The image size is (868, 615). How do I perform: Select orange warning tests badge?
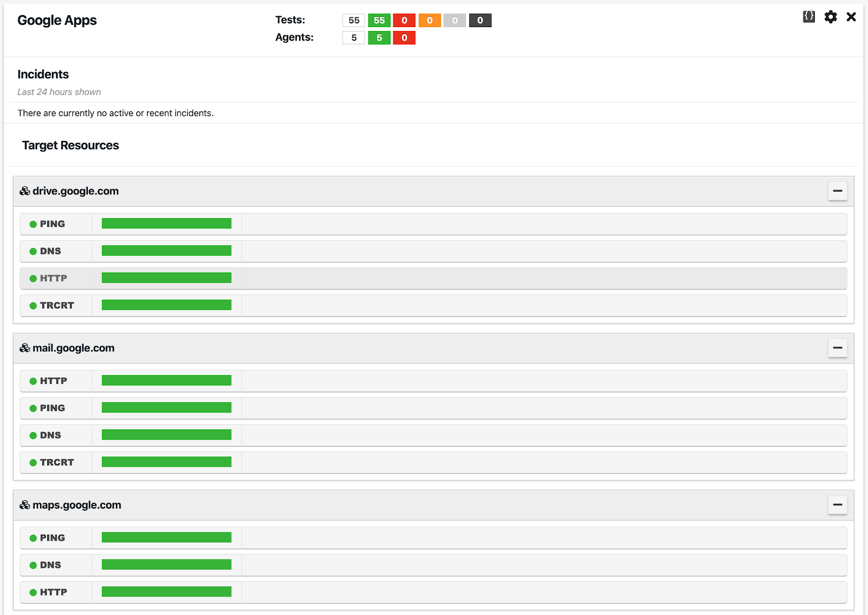pyautogui.click(x=430, y=21)
